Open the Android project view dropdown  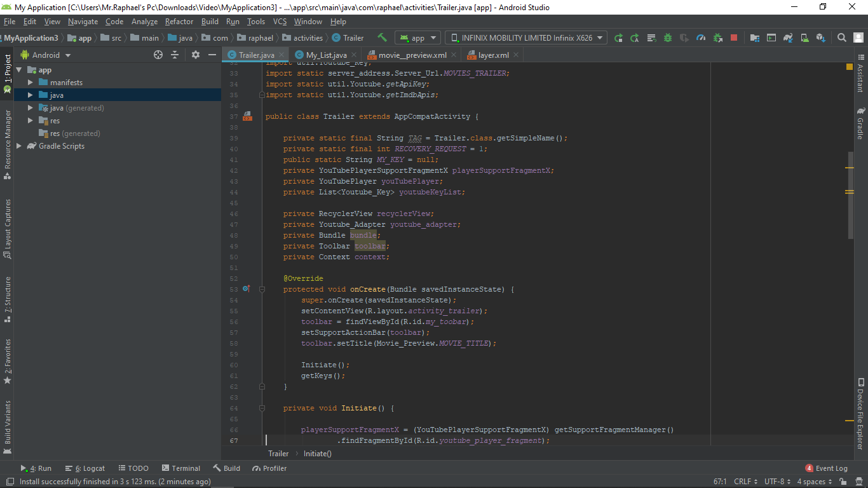pos(46,55)
